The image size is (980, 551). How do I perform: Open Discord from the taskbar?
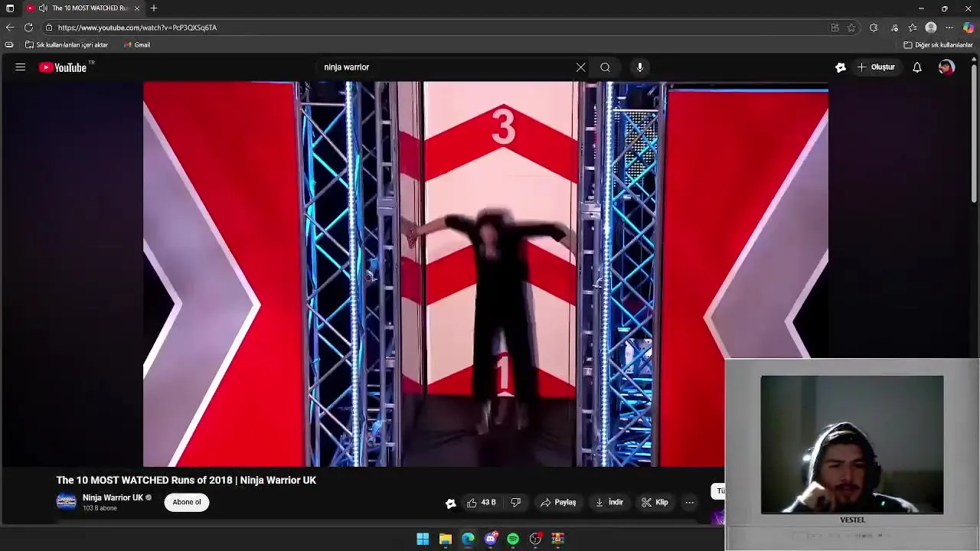pos(491,539)
